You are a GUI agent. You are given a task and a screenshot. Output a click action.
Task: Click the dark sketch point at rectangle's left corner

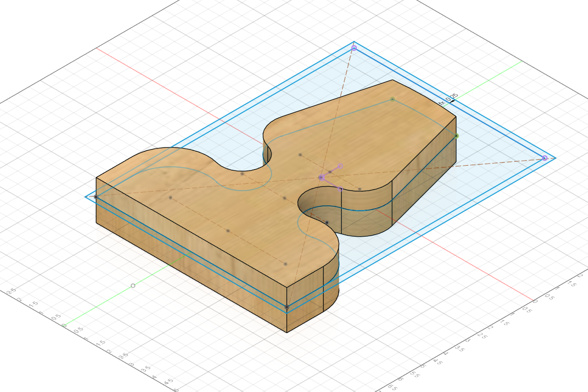pos(96,197)
